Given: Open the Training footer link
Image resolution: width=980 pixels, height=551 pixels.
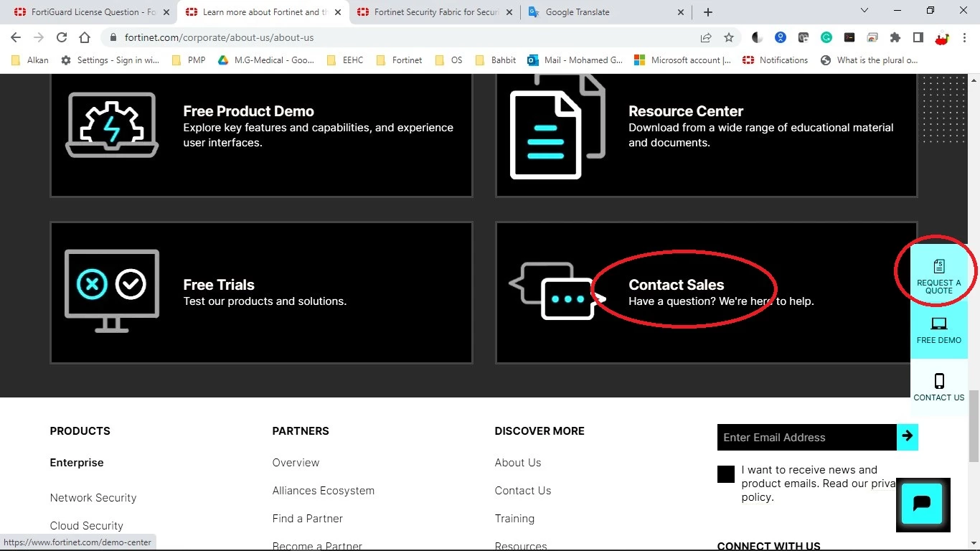Looking at the screenshot, I should coord(514,518).
